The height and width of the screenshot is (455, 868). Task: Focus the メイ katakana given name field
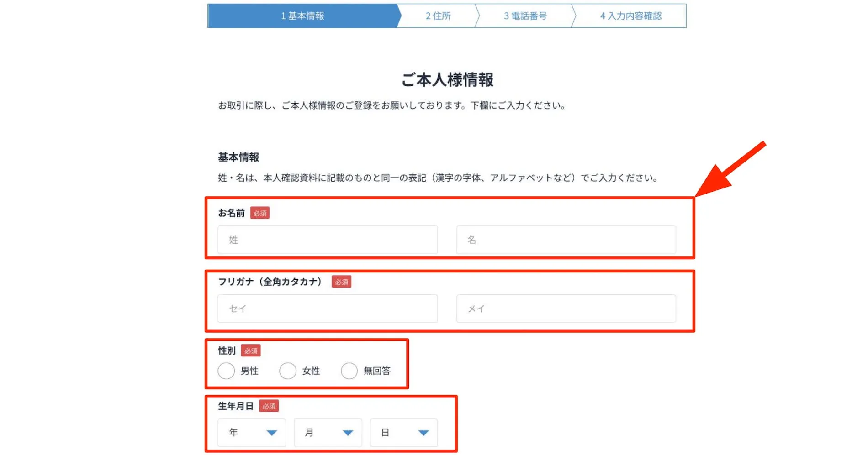click(x=566, y=309)
